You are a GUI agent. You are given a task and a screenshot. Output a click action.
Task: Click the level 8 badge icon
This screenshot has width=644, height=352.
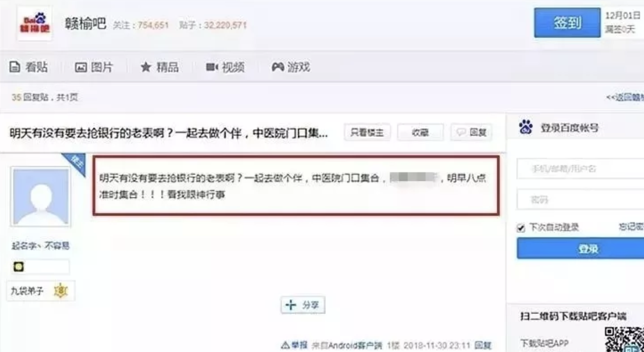[x=61, y=291]
